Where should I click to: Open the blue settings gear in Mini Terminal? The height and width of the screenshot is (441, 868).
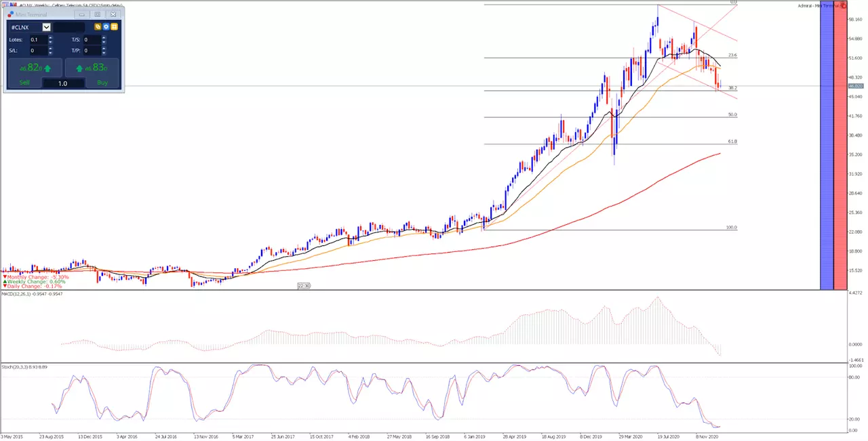[106, 27]
